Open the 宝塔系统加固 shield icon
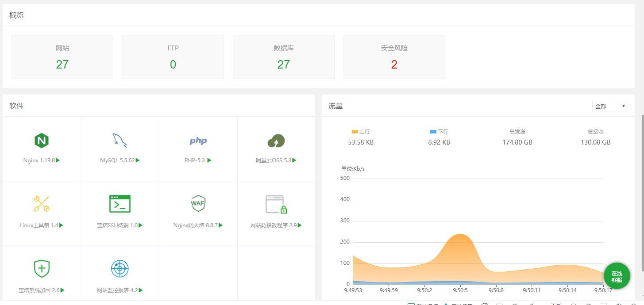Viewport: 644px width, 305px height. pyautogui.click(x=42, y=269)
